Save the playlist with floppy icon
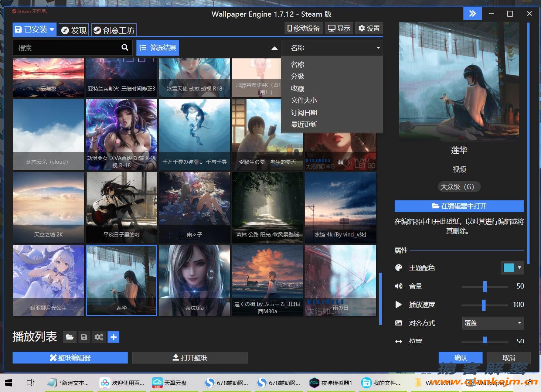 pyautogui.click(x=84, y=337)
